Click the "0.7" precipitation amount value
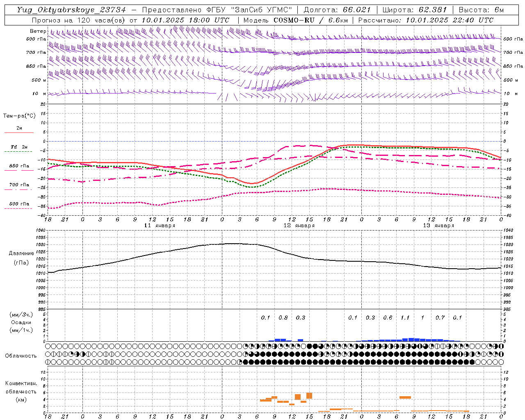Viewport: 525px width, 420px height. 440,318
